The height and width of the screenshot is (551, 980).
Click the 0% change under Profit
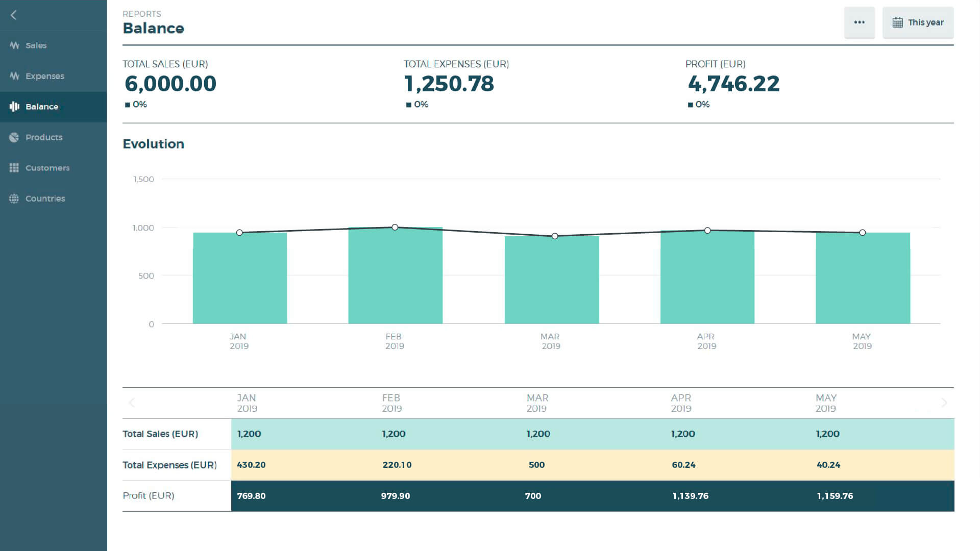699,104
